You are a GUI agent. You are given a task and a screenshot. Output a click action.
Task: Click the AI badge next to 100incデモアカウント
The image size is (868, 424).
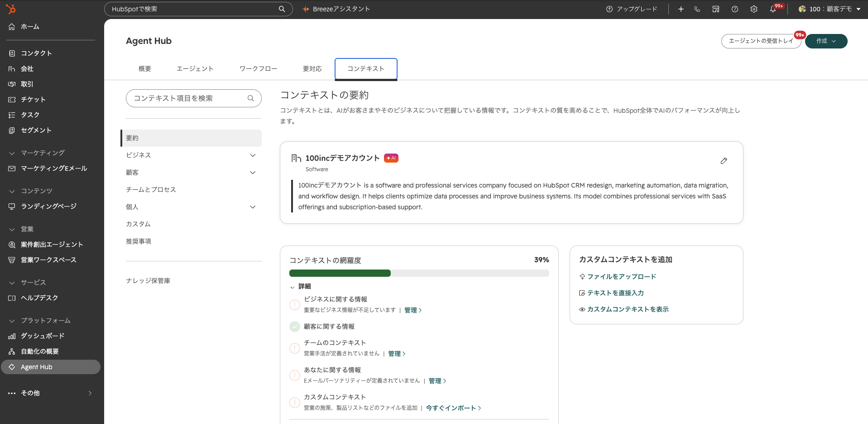click(391, 158)
